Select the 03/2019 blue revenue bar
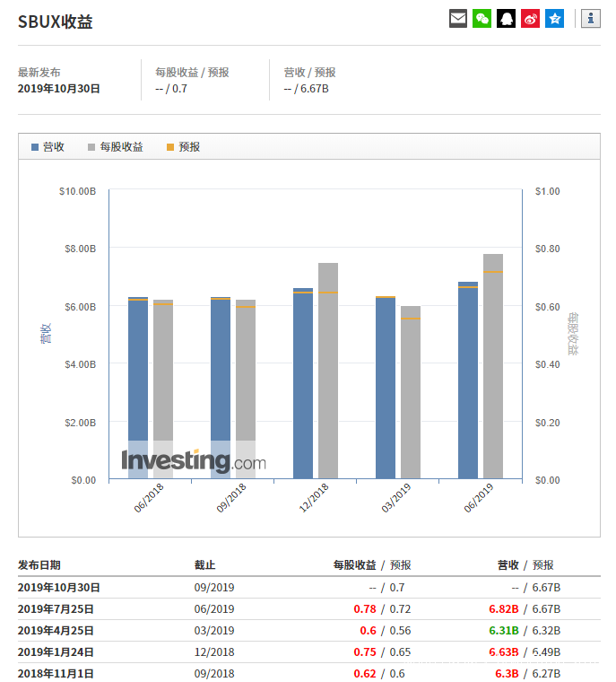 [x=386, y=387]
